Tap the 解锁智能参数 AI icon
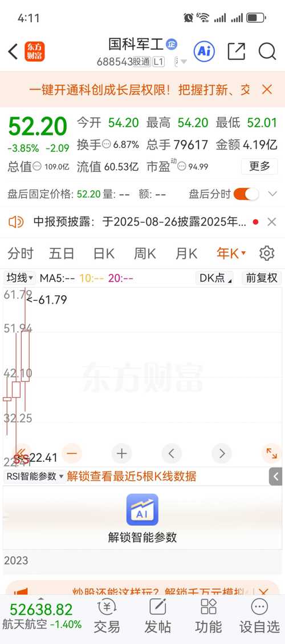 (x=142, y=510)
